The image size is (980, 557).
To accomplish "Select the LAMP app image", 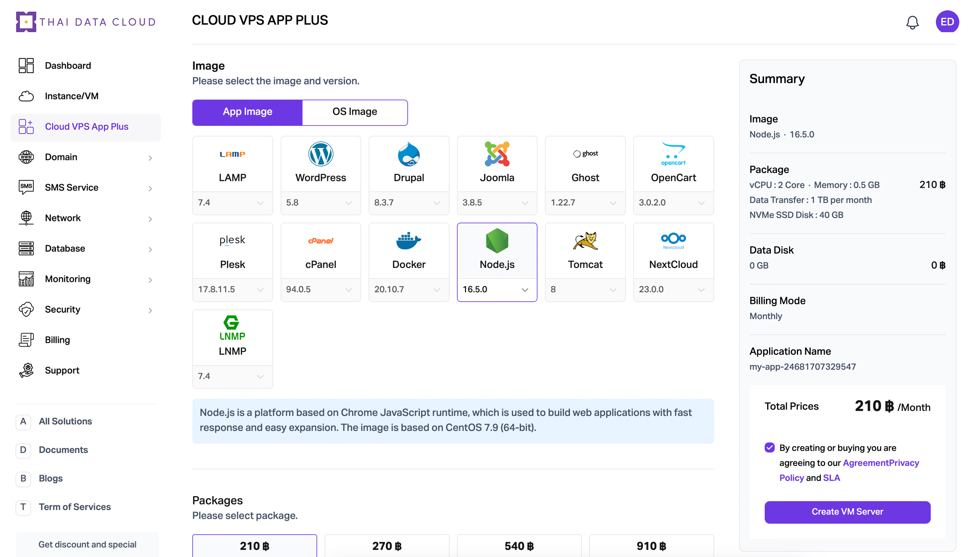I will (x=232, y=164).
